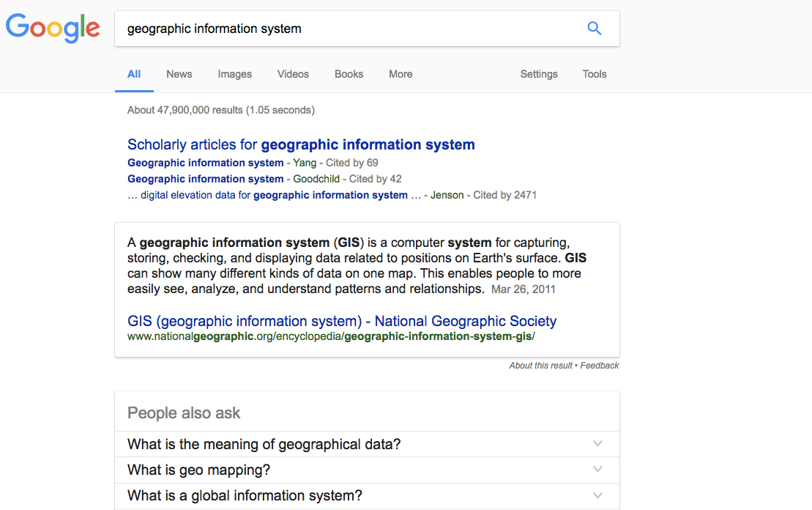Open the Books tab
The image size is (812, 510).
(x=349, y=74)
